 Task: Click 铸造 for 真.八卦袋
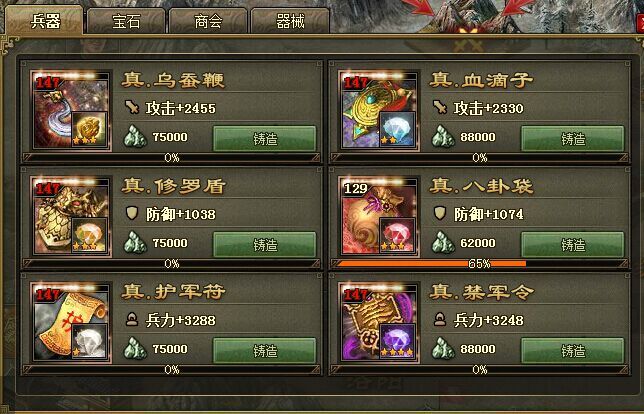click(573, 245)
